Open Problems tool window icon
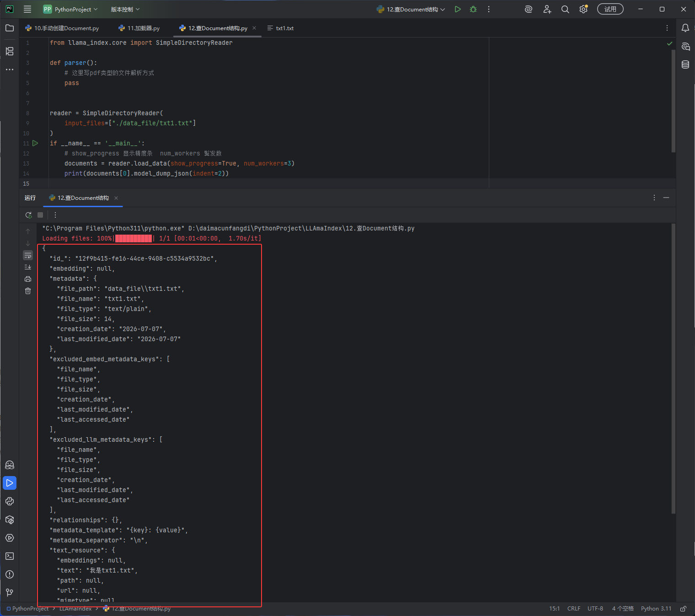The image size is (695, 616). [x=10, y=574]
